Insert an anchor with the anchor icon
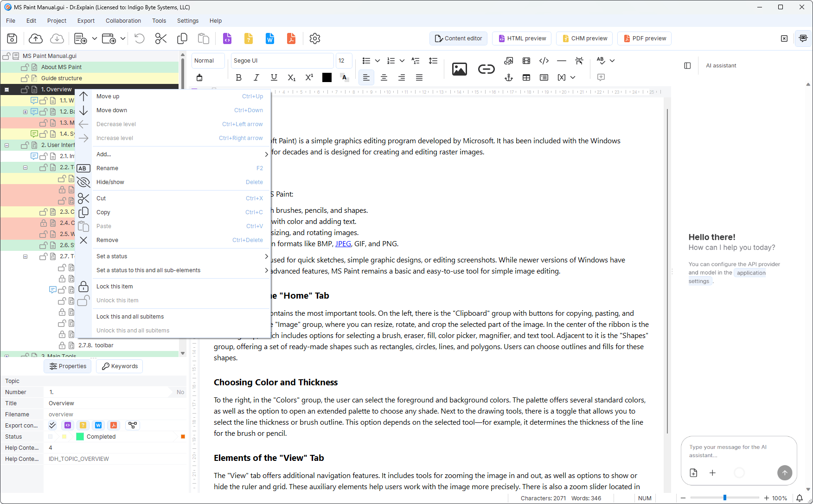 coord(509,77)
